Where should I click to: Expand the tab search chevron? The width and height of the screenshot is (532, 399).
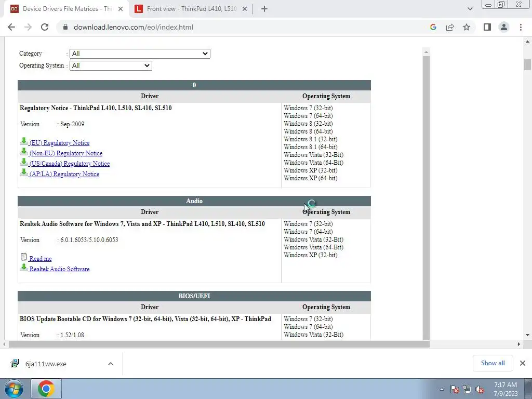470,9
